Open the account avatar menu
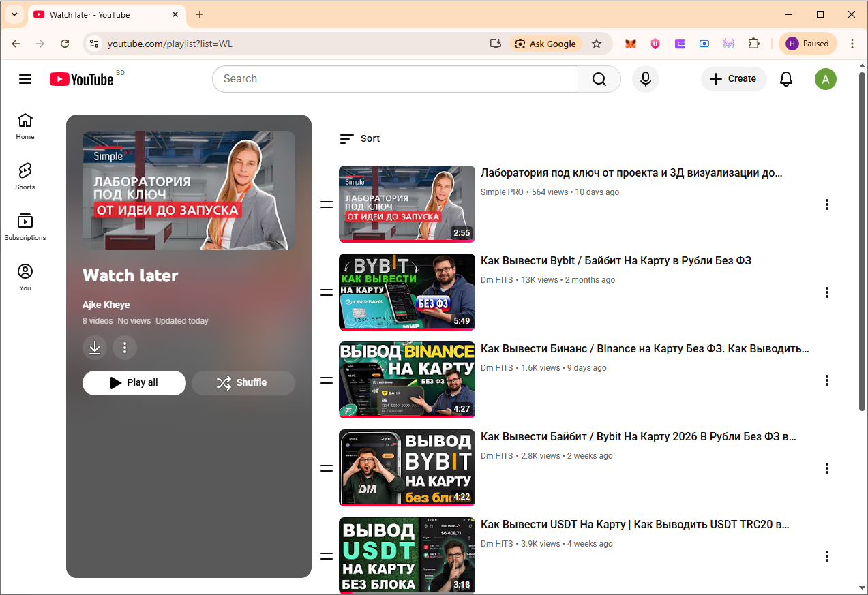The image size is (868, 595). 826,79
